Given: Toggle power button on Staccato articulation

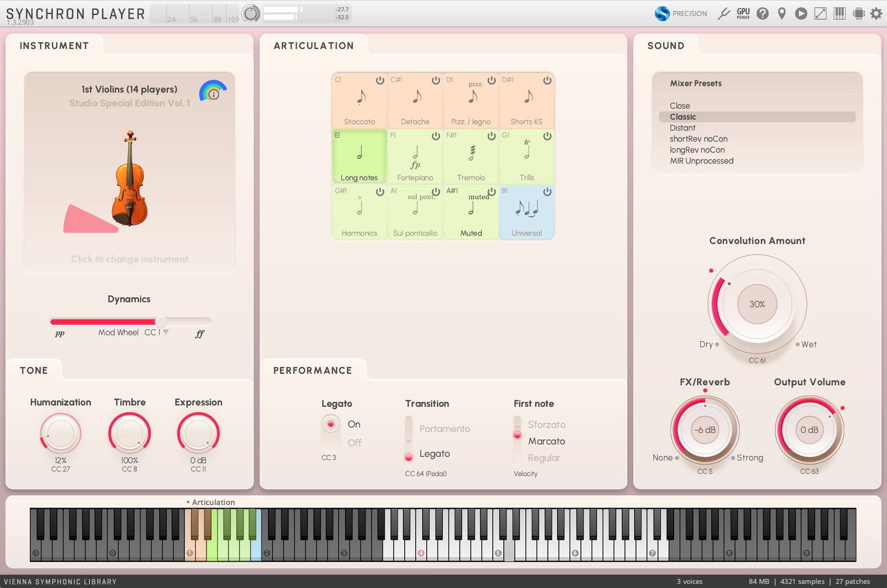Looking at the screenshot, I should 380,80.
